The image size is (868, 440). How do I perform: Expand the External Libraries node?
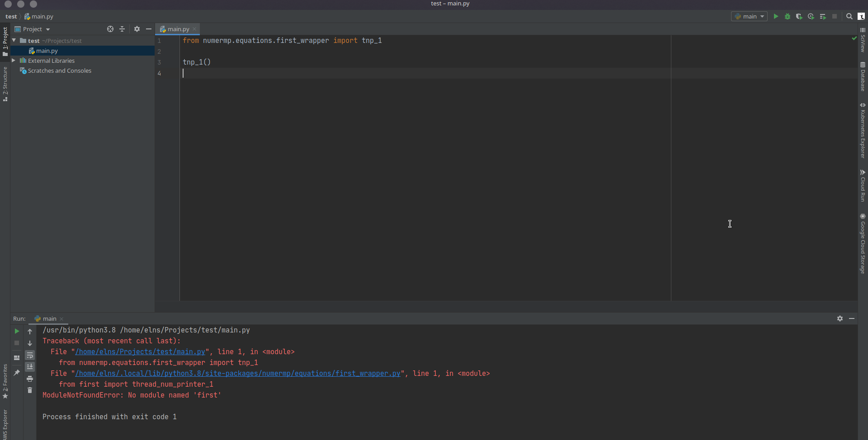click(x=14, y=61)
